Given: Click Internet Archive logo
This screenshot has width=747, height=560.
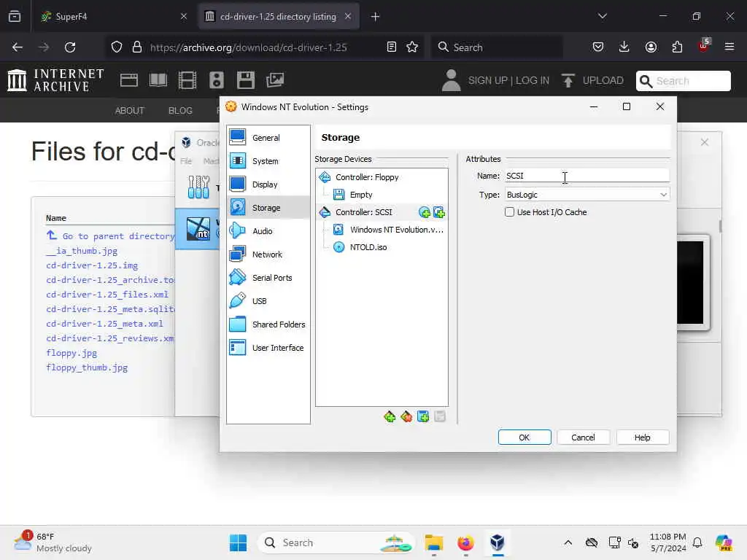Looking at the screenshot, I should 56,80.
